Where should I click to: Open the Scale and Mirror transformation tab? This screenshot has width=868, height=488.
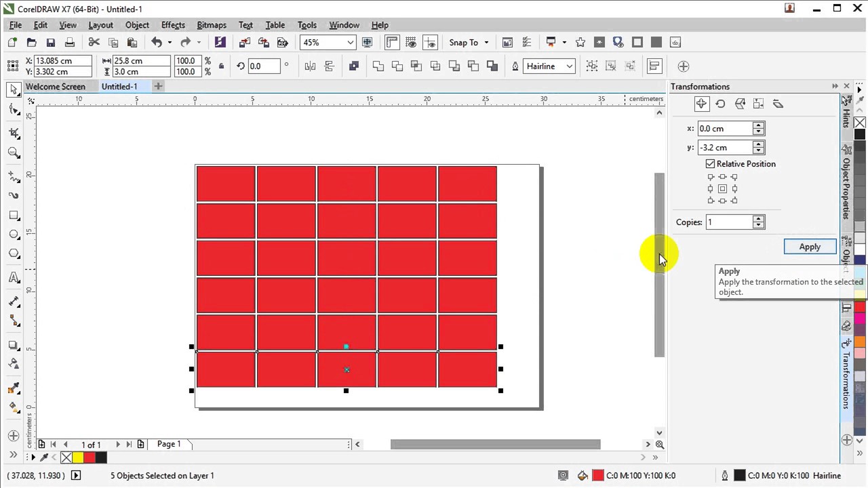click(x=740, y=104)
